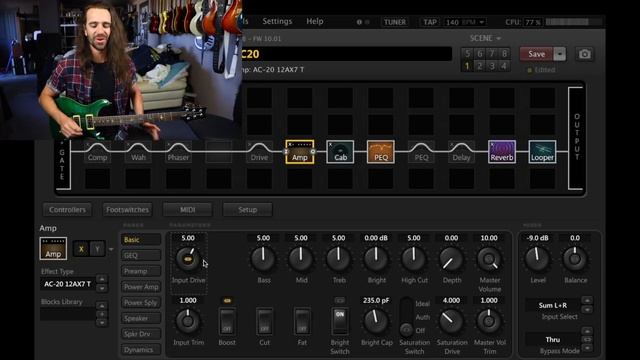Screen dimensions: 640x360
Task: Step Effect Type down arrow
Action: click(102, 288)
